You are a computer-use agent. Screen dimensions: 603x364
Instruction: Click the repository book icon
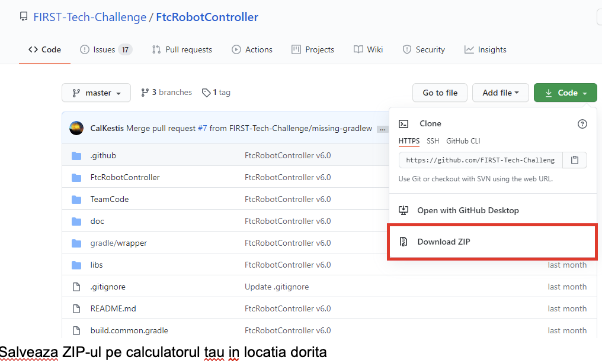(23, 17)
